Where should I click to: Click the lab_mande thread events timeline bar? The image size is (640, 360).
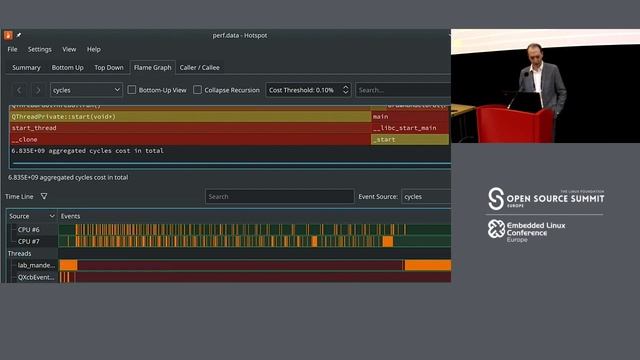coord(255,265)
